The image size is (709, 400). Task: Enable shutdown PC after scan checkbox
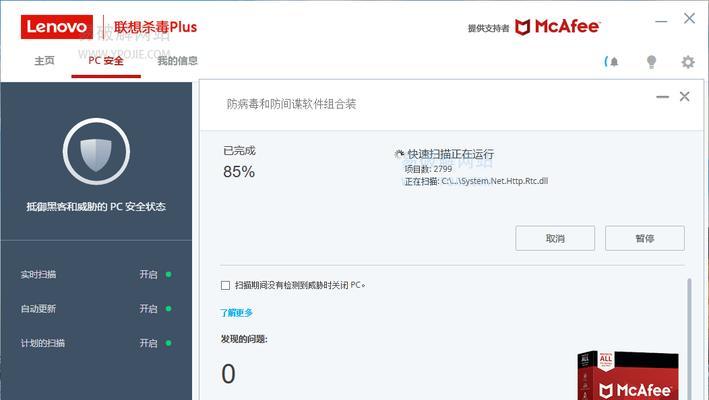(225, 285)
